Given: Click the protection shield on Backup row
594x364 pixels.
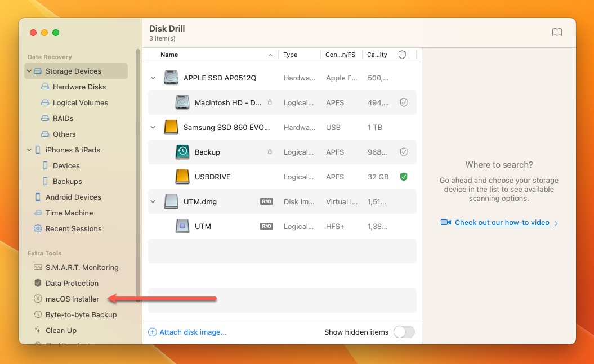Looking at the screenshot, I should (x=404, y=152).
